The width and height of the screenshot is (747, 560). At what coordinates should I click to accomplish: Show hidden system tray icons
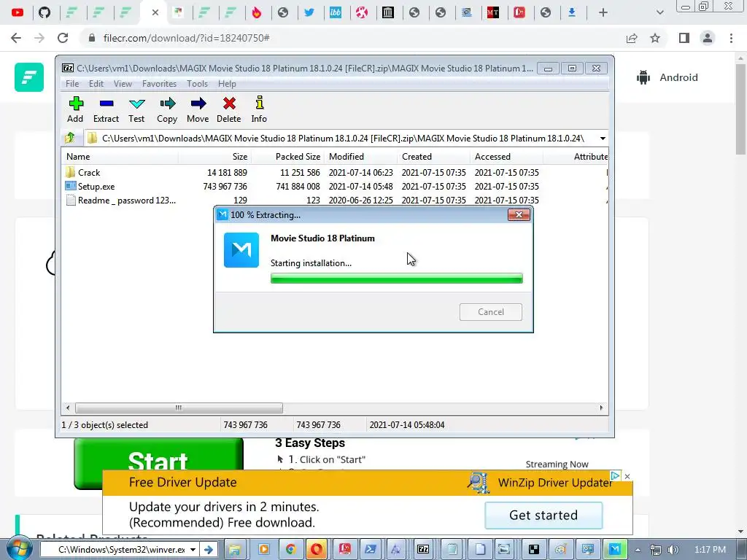pyautogui.click(x=638, y=550)
